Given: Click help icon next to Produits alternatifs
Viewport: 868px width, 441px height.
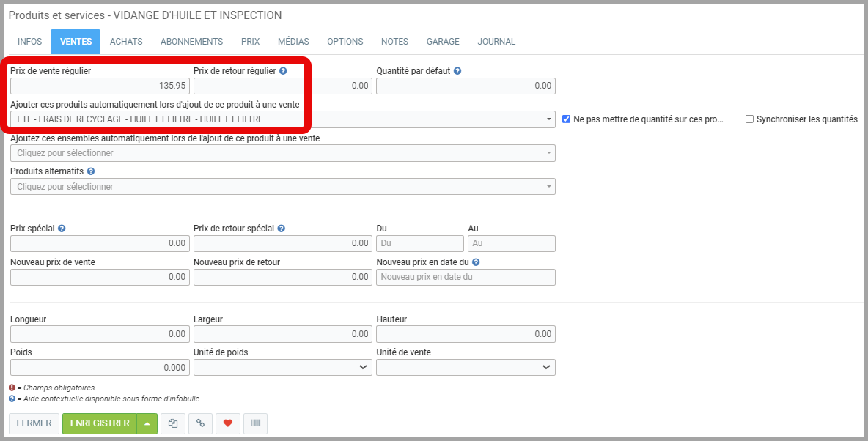Looking at the screenshot, I should point(91,171).
